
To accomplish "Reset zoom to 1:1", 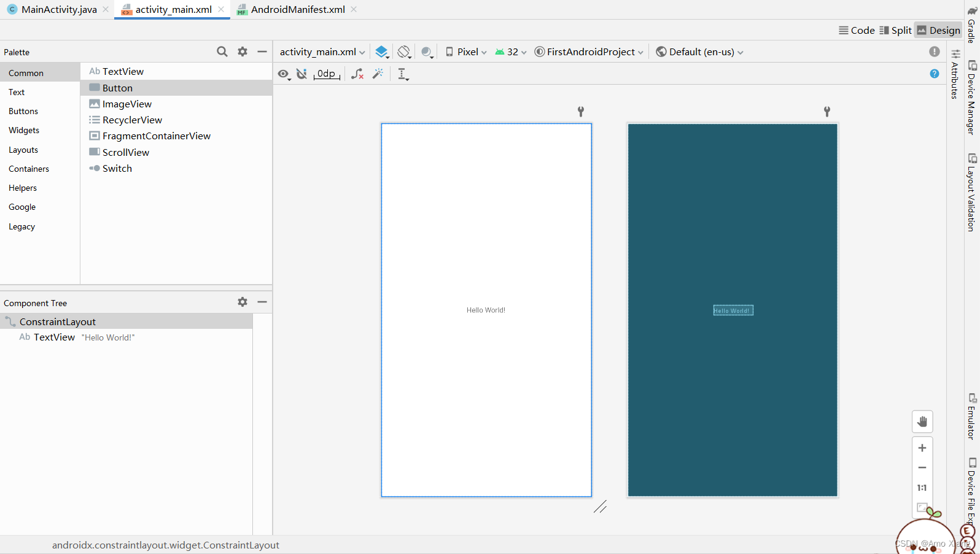I will coord(922,488).
